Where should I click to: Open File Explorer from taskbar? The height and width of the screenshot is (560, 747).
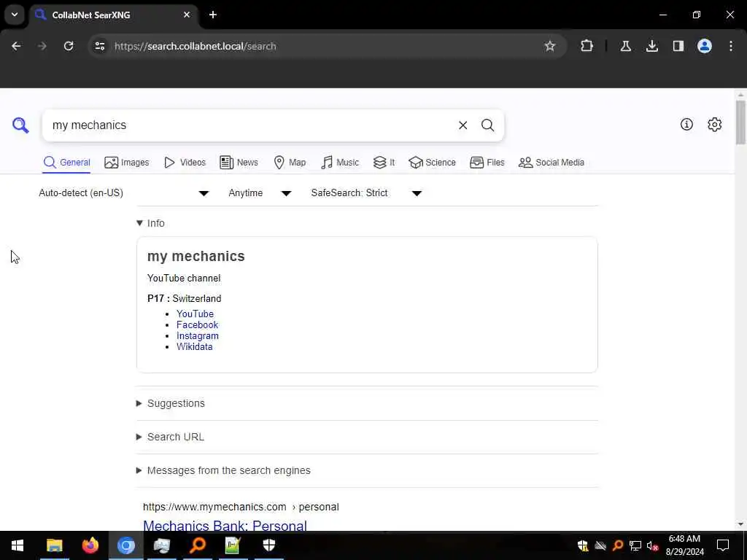point(54,545)
